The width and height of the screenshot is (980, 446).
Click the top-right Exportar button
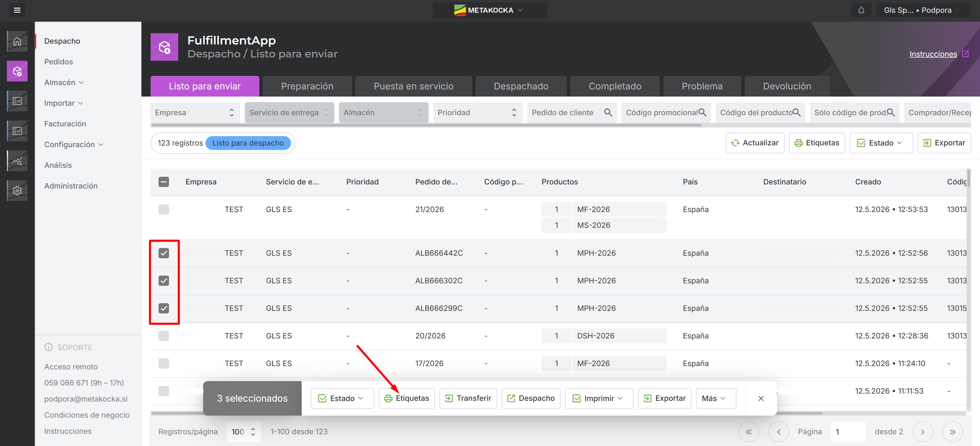944,143
